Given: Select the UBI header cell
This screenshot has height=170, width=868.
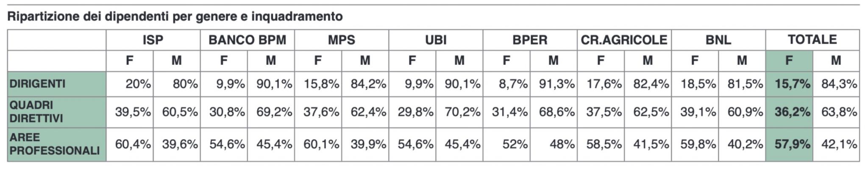Looking at the screenshot, I should [436, 40].
